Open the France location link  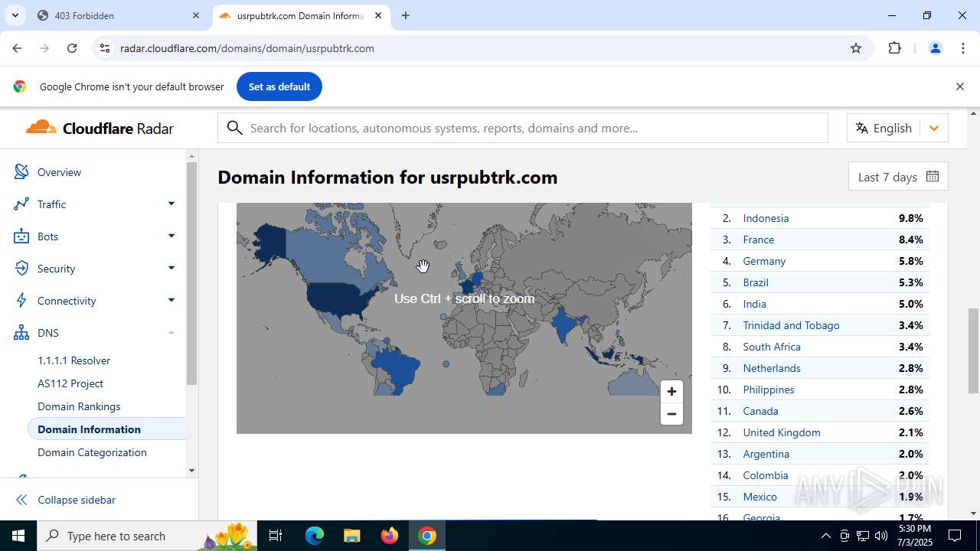click(759, 240)
